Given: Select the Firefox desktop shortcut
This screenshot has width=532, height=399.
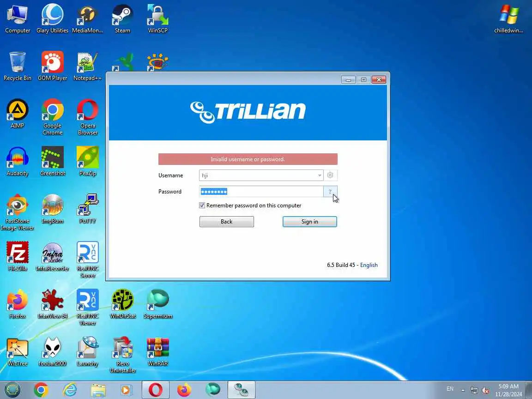Looking at the screenshot, I should [17, 304].
